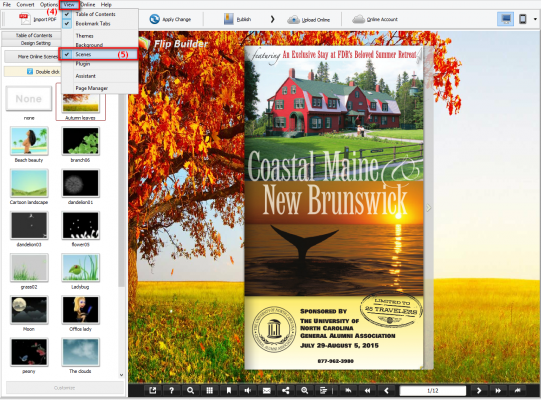Click the email envelope icon
This screenshot has width=541, height=400.
tap(267, 390)
